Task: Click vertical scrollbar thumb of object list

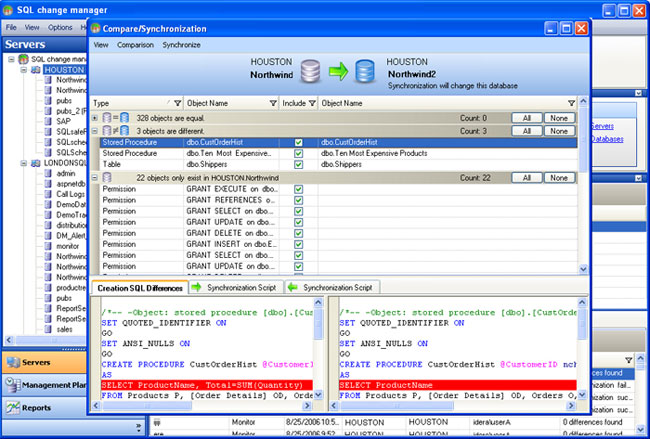Action: (583, 139)
